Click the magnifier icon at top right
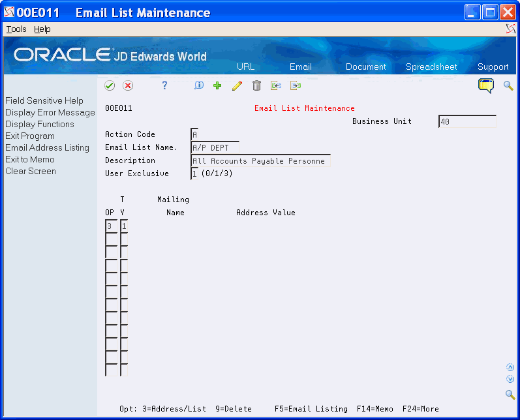Viewport: 520px width, 420px height. pos(508,86)
